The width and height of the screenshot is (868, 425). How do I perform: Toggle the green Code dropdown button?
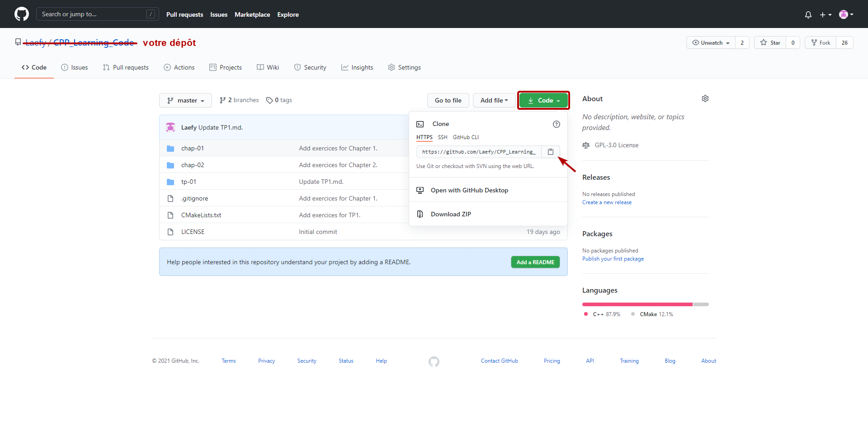[543, 100]
